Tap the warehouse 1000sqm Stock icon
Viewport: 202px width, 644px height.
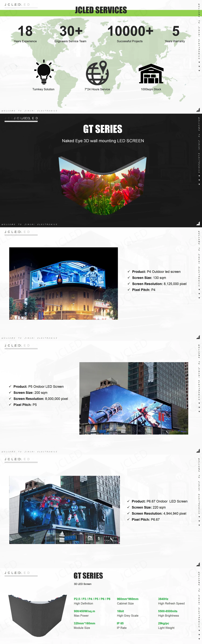click(151, 74)
